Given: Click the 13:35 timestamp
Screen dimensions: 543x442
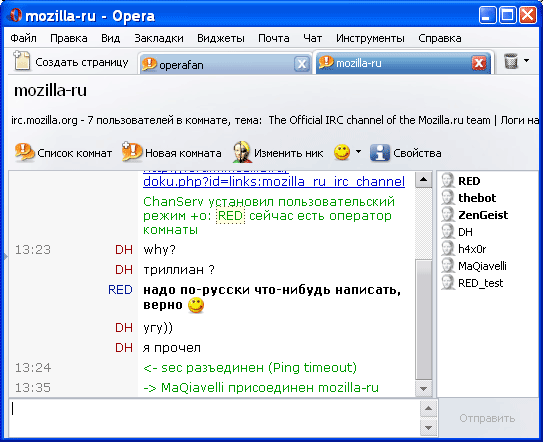Looking at the screenshot, I should (x=33, y=388).
